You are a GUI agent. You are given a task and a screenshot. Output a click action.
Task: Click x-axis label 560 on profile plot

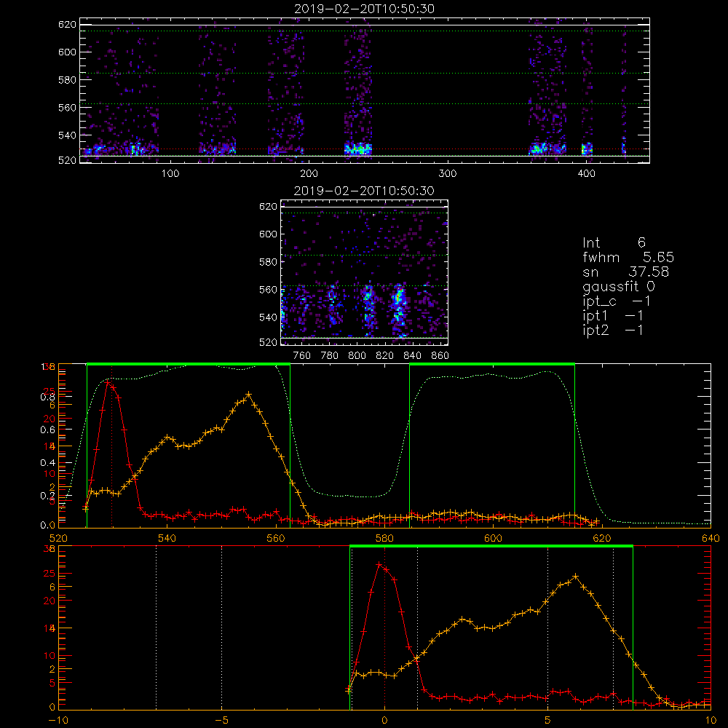point(276,539)
